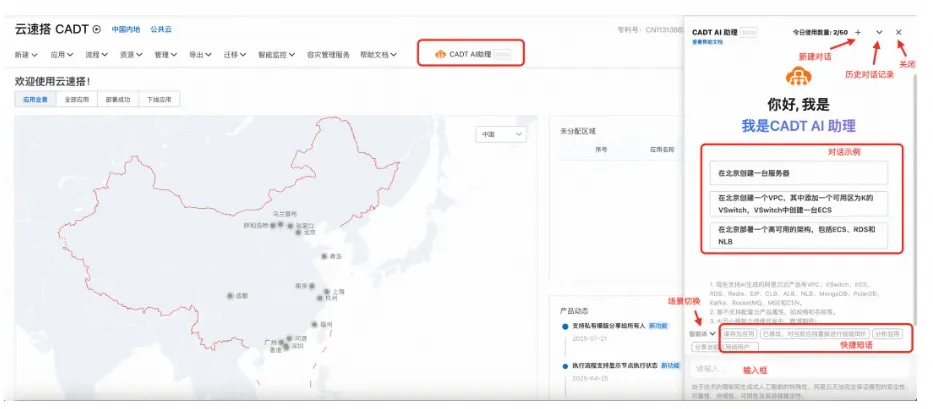The image size is (933, 409).
Task: Select the 青岛 city marker on the map
Action: [324, 257]
